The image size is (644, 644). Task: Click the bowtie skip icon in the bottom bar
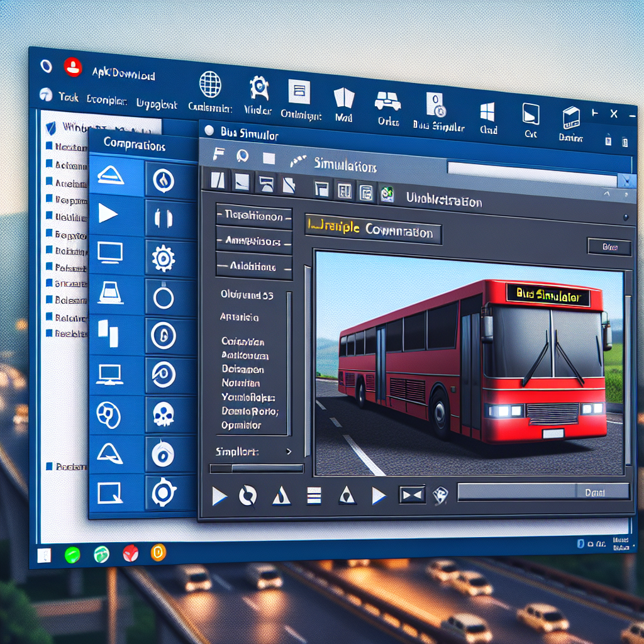(x=412, y=495)
